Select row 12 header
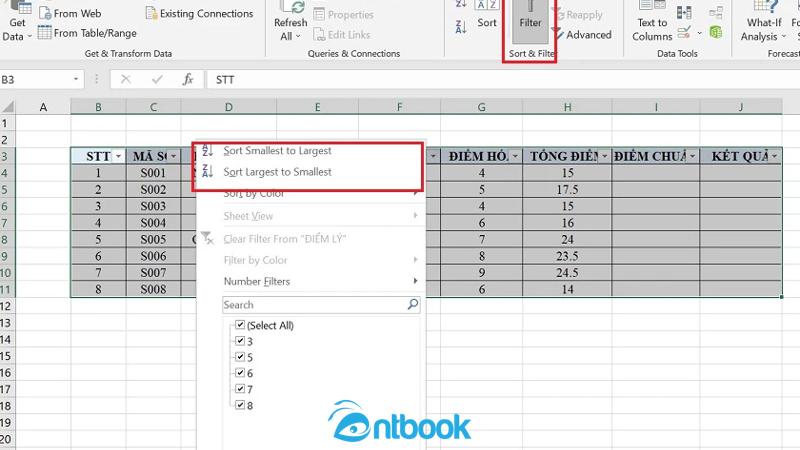The width and height of the screenshot is (800, 450). tap(7, 306)
